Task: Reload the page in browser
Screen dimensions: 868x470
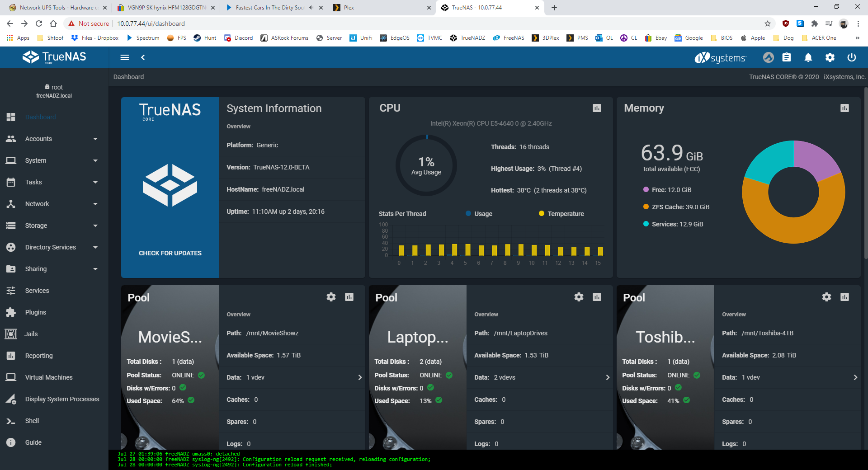Action: click(x=39, y=23)
